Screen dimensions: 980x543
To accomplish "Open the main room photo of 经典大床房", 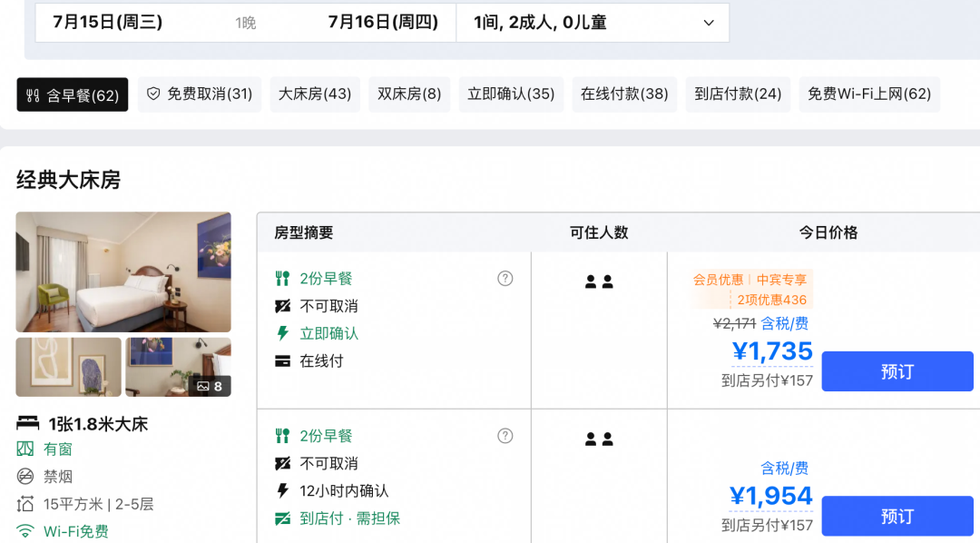I will (x=123, y=272).
